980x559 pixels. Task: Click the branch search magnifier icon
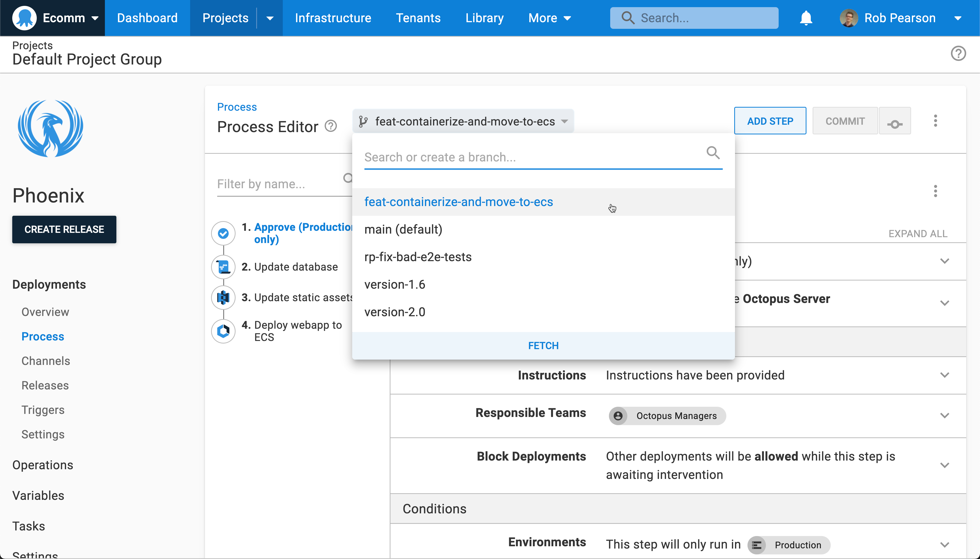click(713, 153)
